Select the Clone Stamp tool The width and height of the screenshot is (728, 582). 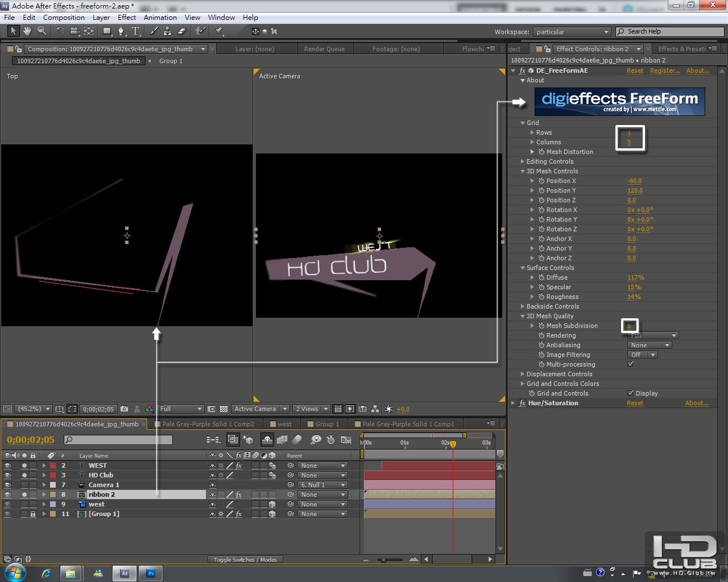(167, 31)
